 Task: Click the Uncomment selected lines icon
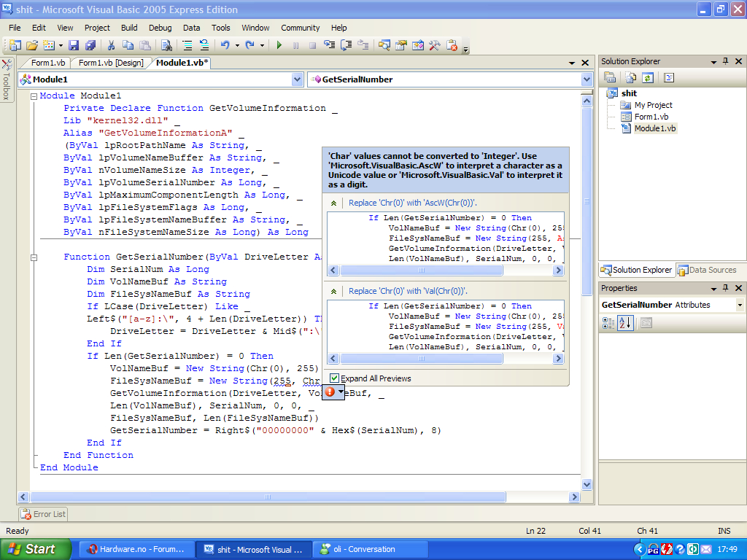click(x=204, y=45)
